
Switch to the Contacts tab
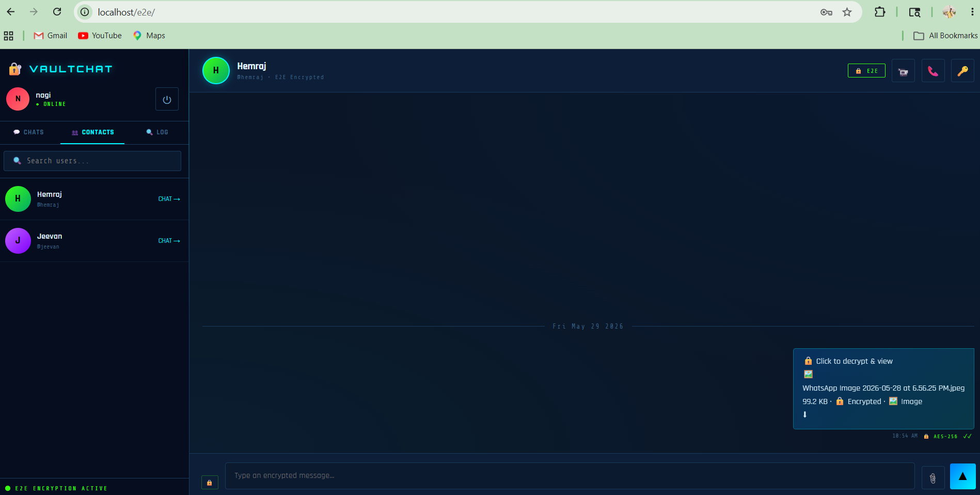click(92, 132)
